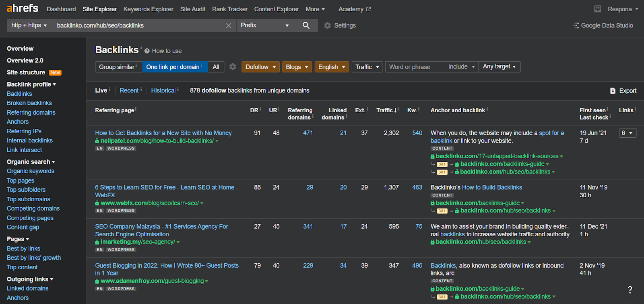The width and height of the screenshot is (644, 304).
Task: Open the Traffic filter dropdown
Action: [367, 67]
